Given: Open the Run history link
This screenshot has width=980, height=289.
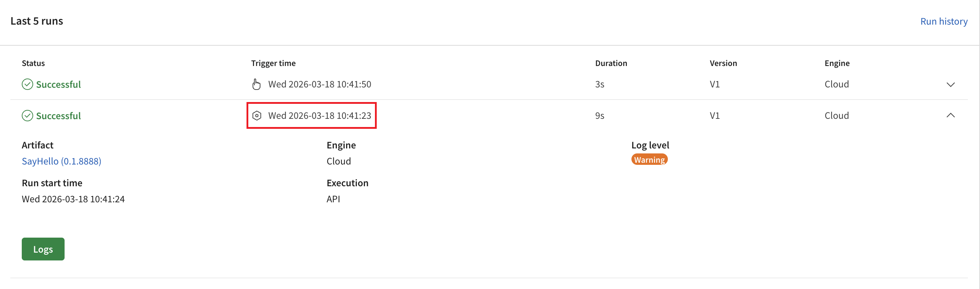Looking at the screenshot, I should tap(944, 21).
